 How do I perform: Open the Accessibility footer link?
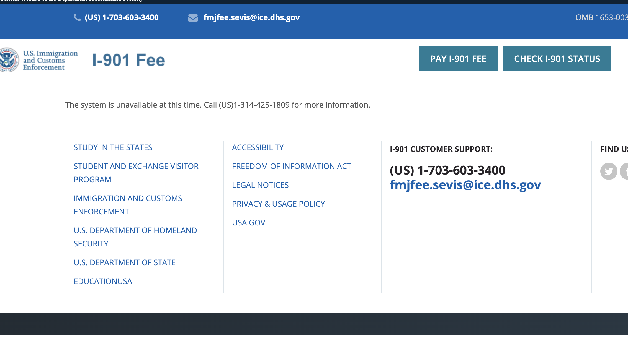point(258,147)
